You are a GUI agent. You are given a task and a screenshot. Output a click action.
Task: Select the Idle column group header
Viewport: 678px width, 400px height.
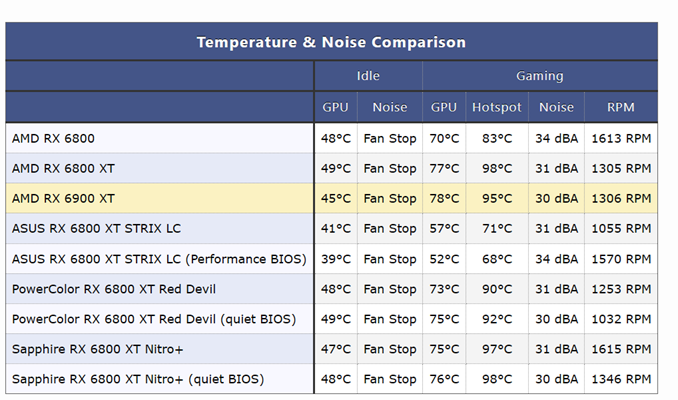tap(368, 76)
